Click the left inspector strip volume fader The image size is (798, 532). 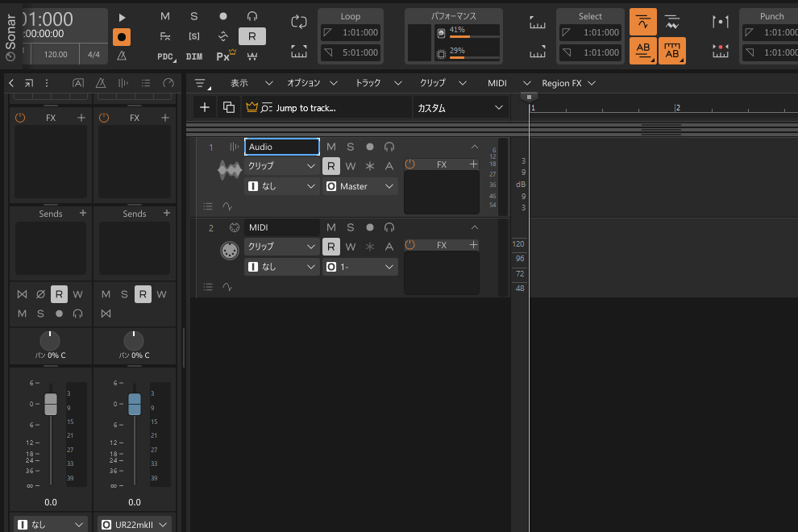(x=51, y=404)
